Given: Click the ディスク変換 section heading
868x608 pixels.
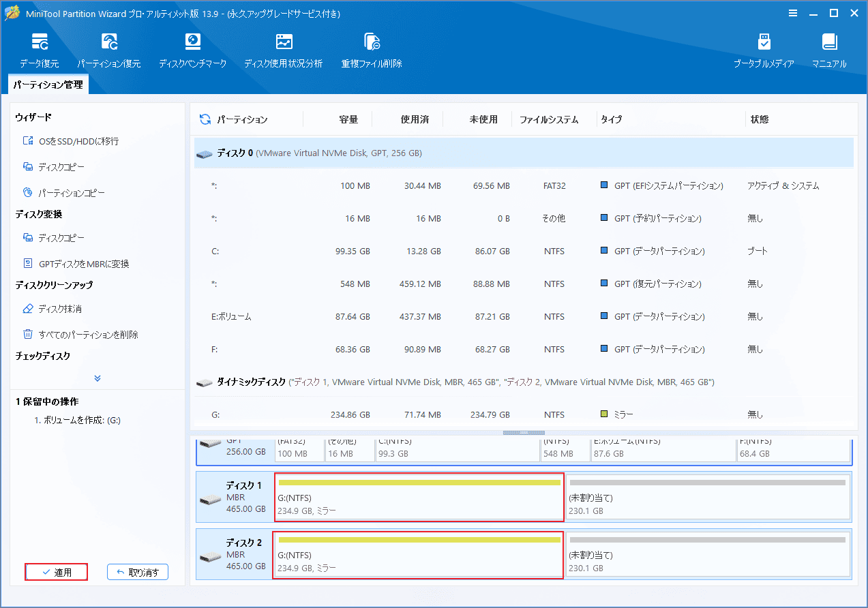Looking at the screenshot, I should click(39, 215).
